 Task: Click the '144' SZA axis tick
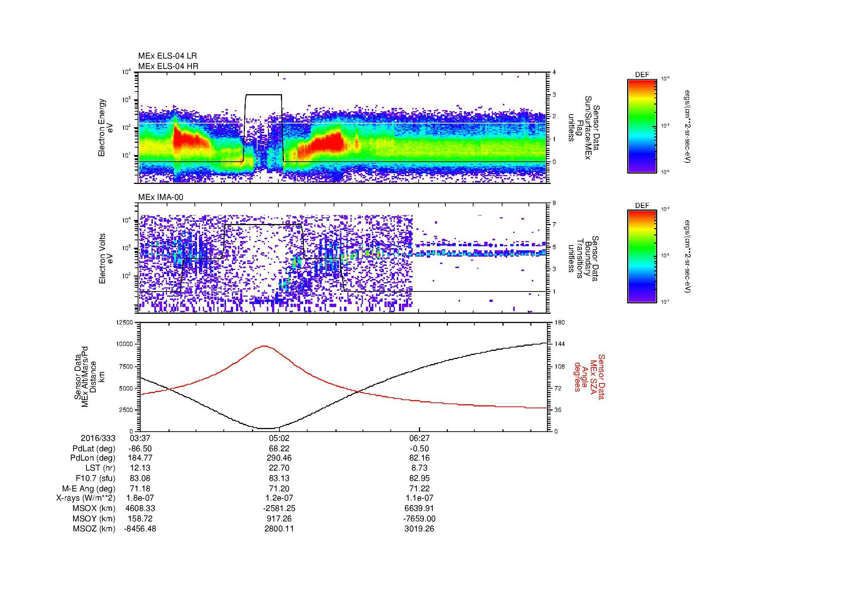pos(559,345)
